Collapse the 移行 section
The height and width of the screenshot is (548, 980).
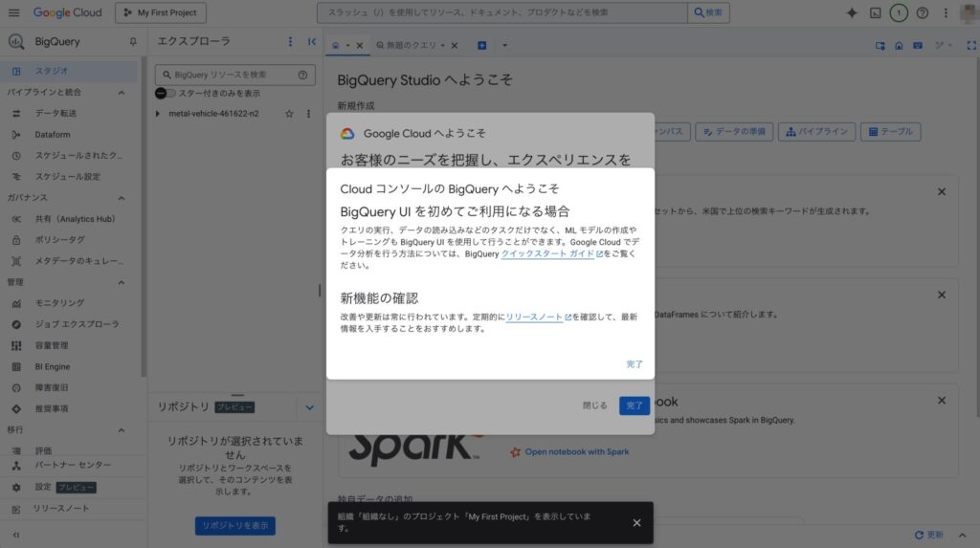point(122,430)
